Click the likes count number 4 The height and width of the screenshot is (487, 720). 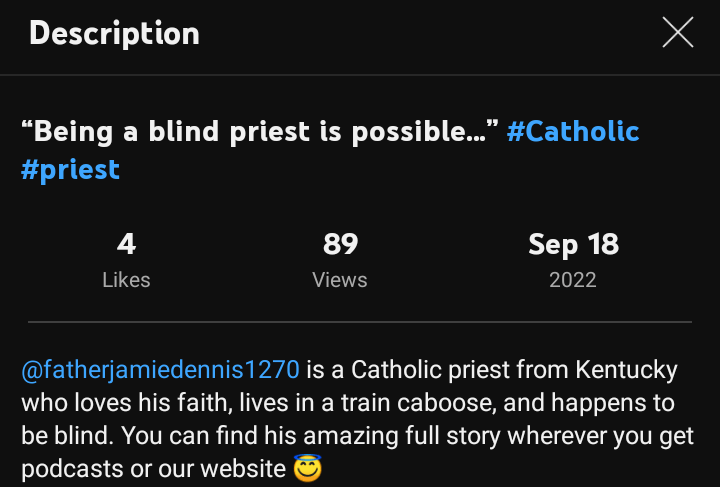(x=126, y=244)
